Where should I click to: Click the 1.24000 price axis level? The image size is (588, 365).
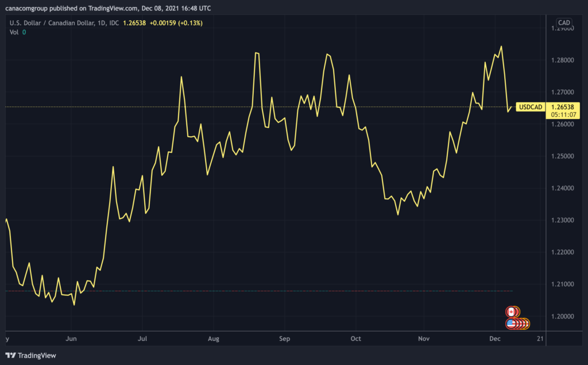563,188
